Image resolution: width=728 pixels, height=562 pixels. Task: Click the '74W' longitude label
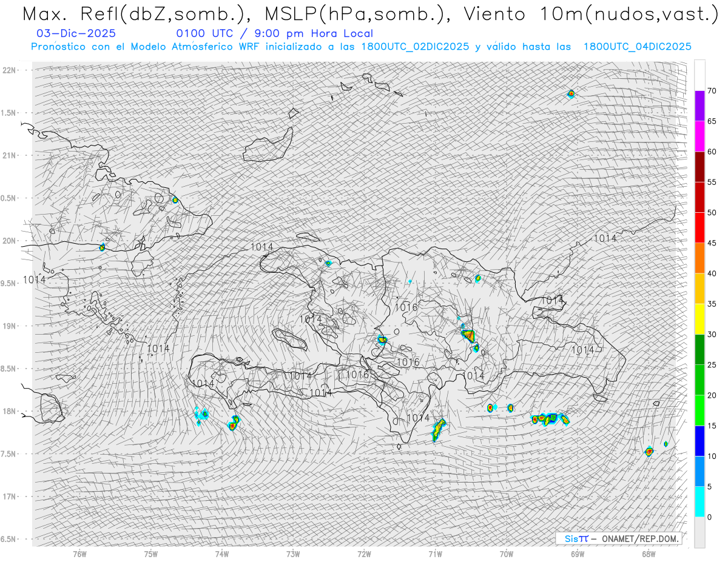pos(222,554)
